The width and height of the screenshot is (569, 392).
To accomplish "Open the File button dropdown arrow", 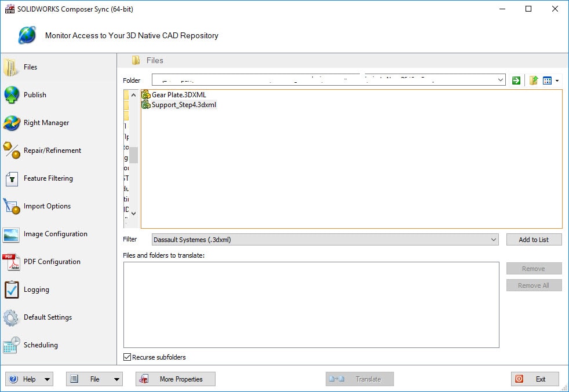I will pos(116,379).
